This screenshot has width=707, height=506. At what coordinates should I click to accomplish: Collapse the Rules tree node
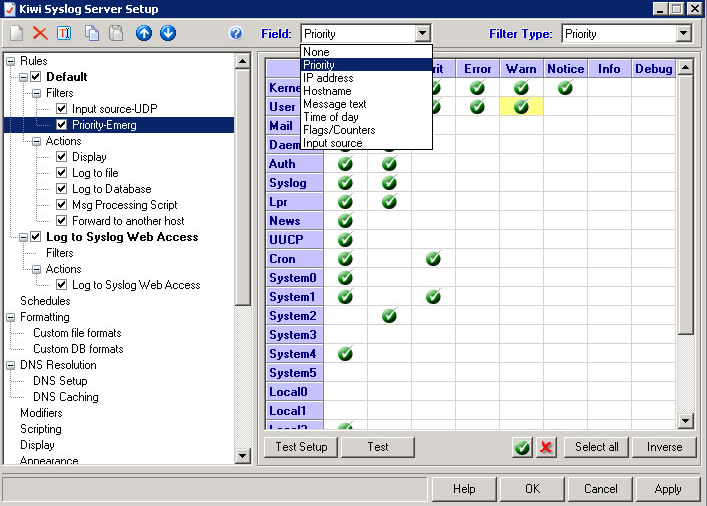10,61
